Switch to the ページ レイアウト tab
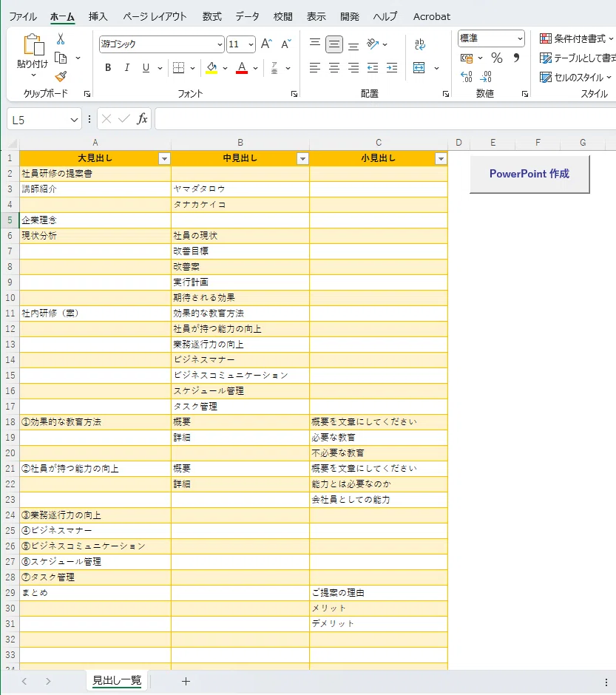The image size is (616, 695). [x=155, y=17]
